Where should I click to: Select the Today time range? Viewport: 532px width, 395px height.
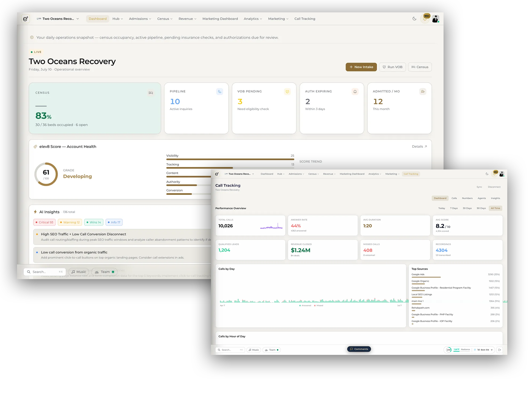(x=442, y=208)
